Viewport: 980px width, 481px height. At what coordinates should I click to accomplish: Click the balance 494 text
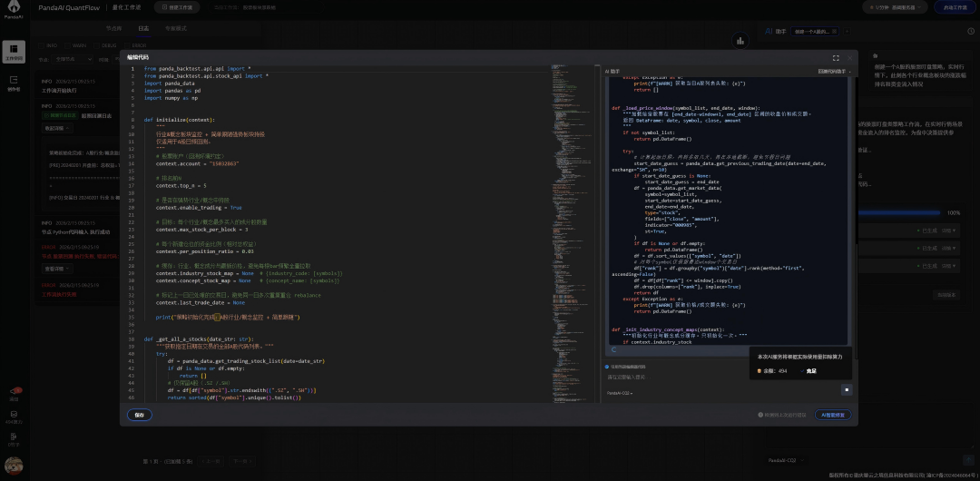tap(775, 371)
